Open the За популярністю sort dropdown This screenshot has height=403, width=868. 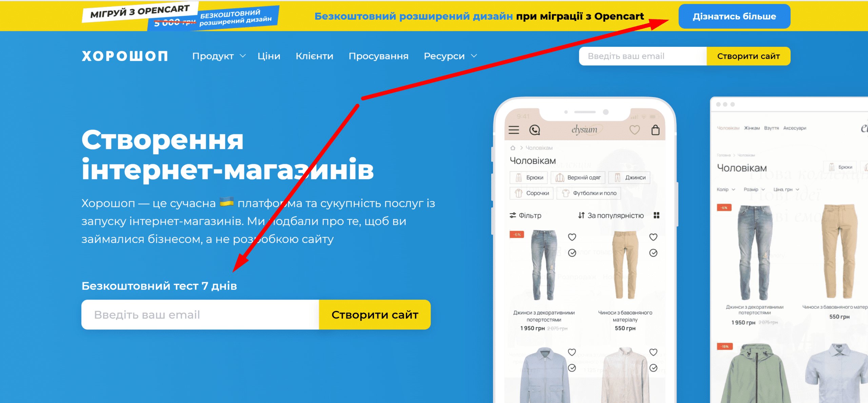[611, 215]
